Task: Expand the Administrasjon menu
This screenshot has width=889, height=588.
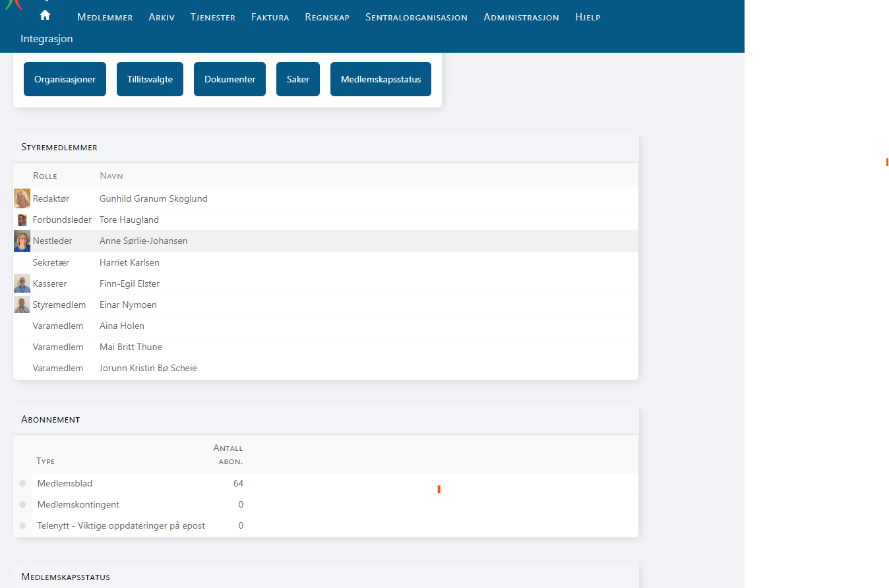Action: click(521, 17)
